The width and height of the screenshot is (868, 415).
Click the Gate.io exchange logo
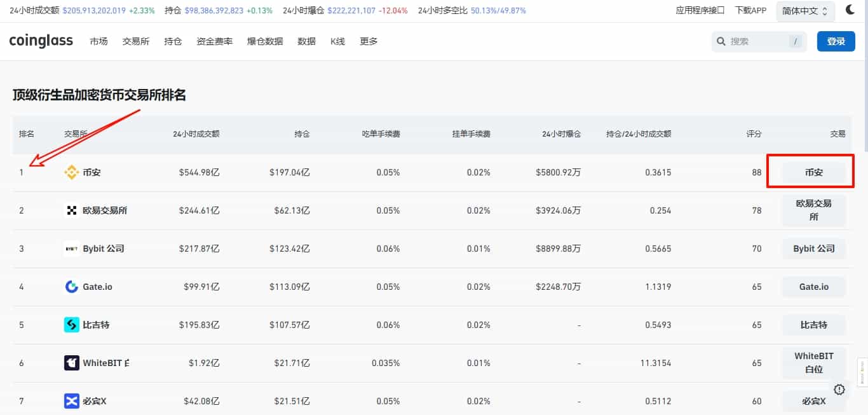pos(71,286)
